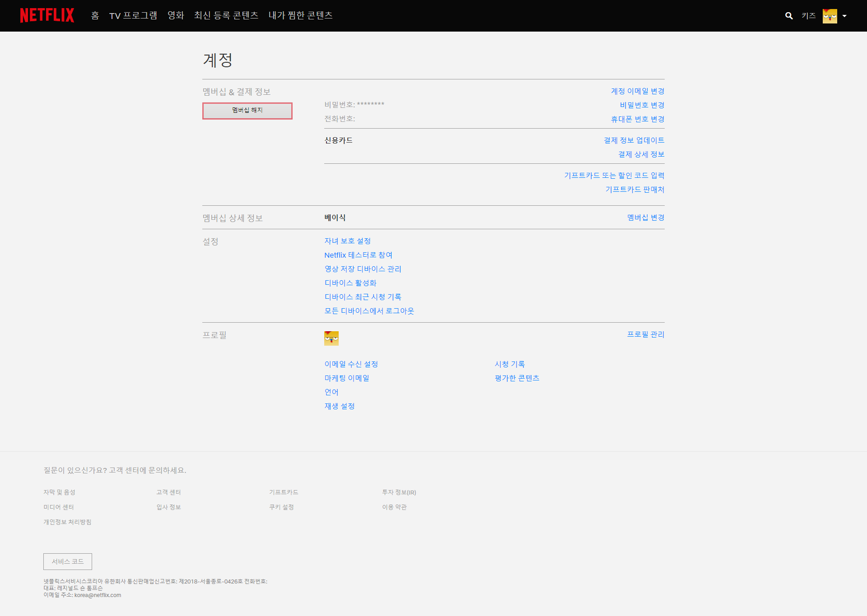Open the search magnifier icon
The width and height of the screenshot is (867, 616).
[x=789, y=16]
